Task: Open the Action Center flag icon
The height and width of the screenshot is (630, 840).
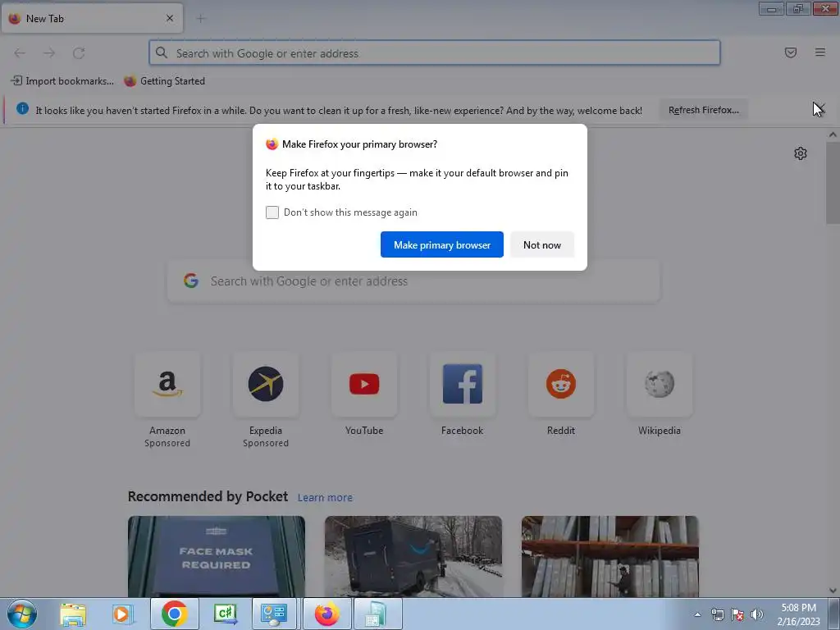Action: 737,614
